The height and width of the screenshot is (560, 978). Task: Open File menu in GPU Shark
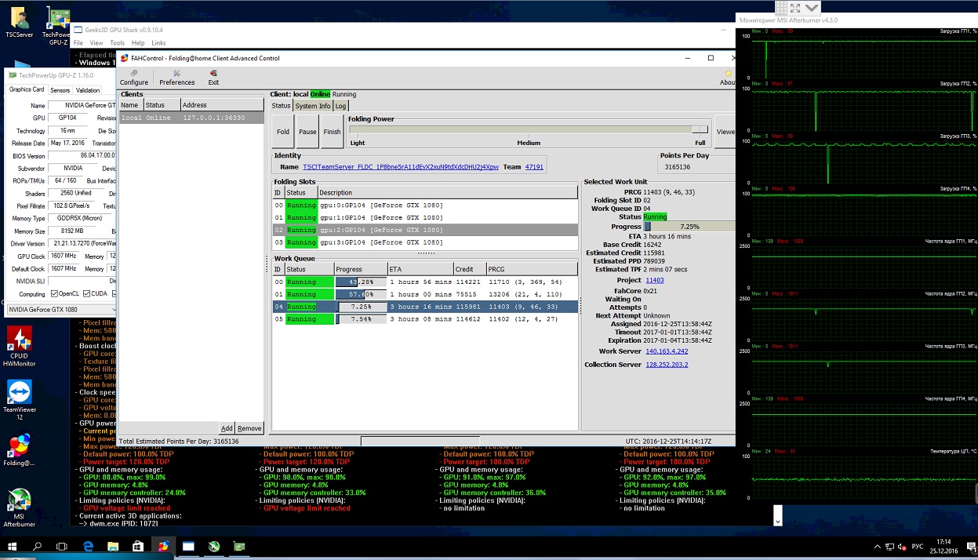pyautogui.click(x=78, y=43)
